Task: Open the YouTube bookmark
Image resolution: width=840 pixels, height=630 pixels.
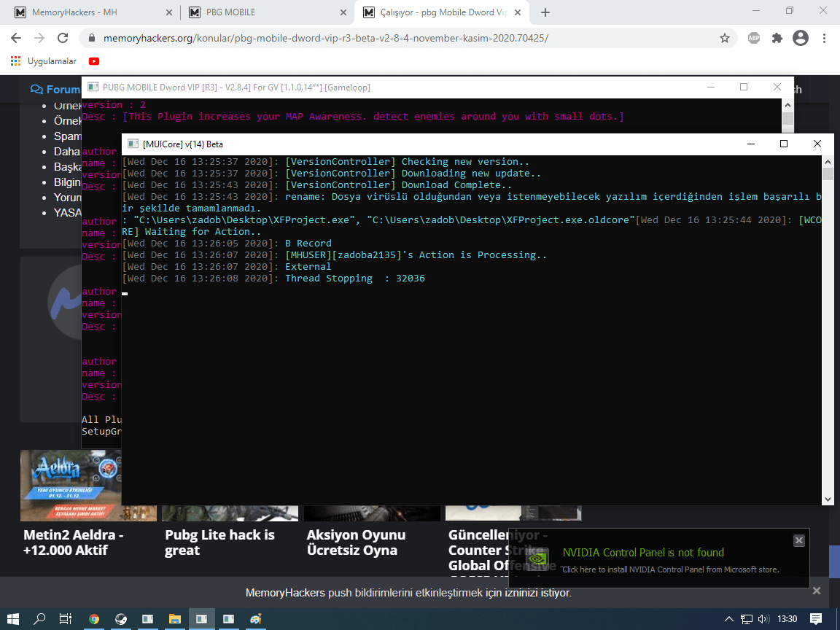Action: 94,61
